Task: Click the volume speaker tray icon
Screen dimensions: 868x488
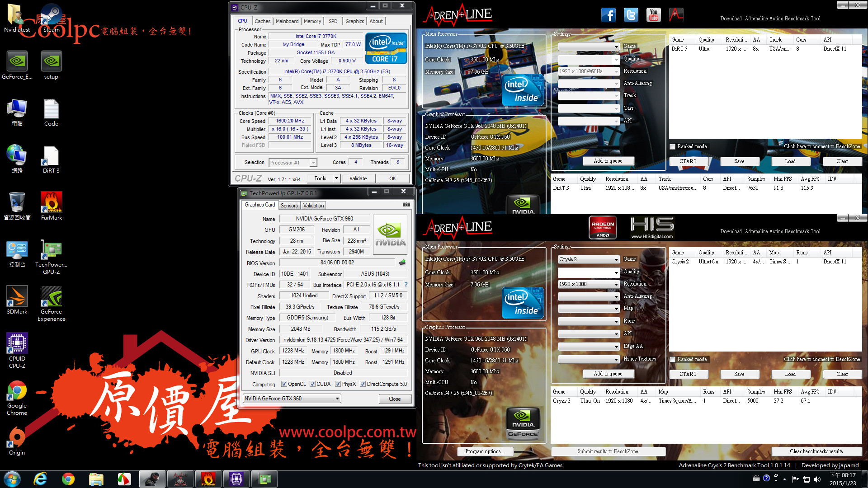Action: 817,479
